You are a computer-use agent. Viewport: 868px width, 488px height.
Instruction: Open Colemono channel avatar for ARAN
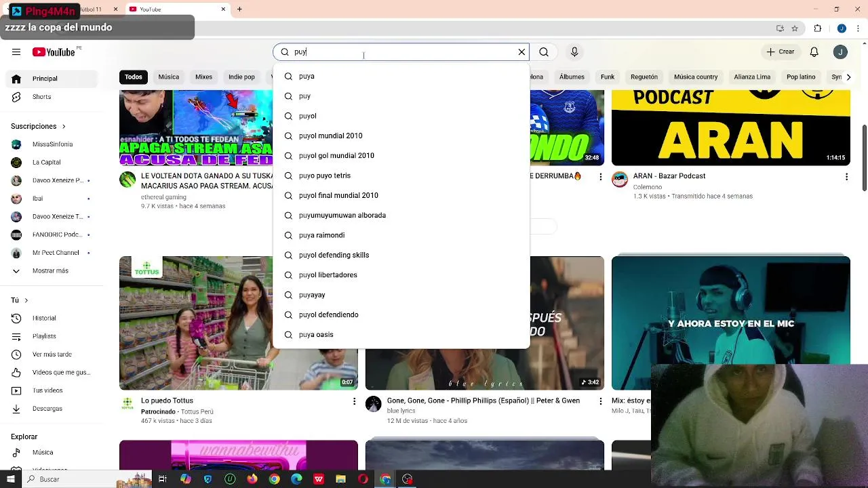620,180
